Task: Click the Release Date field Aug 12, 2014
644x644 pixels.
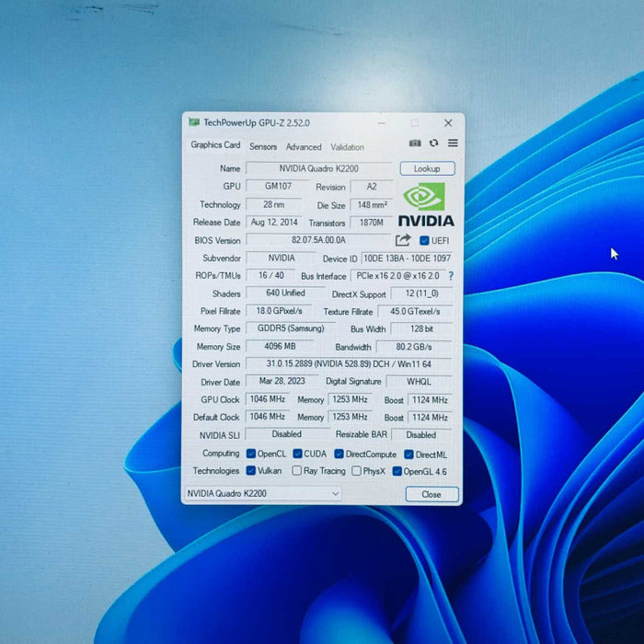Action: pyautogui.click(x=274, y=223)
